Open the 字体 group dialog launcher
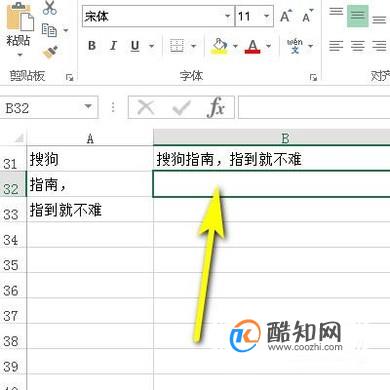390x390 pixels. click(x=313, y=78)
